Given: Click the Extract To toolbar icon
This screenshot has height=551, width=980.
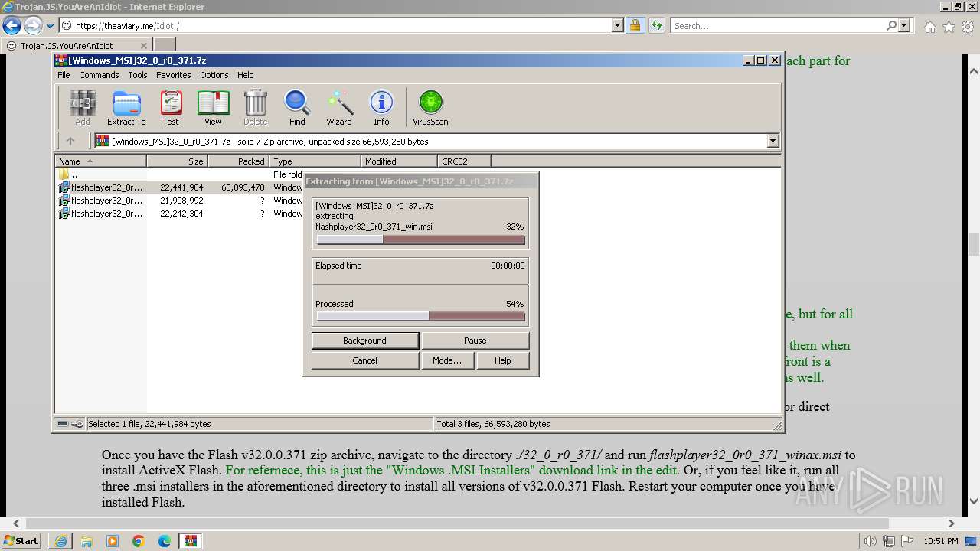Looking at the screenshot, I should (x=126, y=107).
